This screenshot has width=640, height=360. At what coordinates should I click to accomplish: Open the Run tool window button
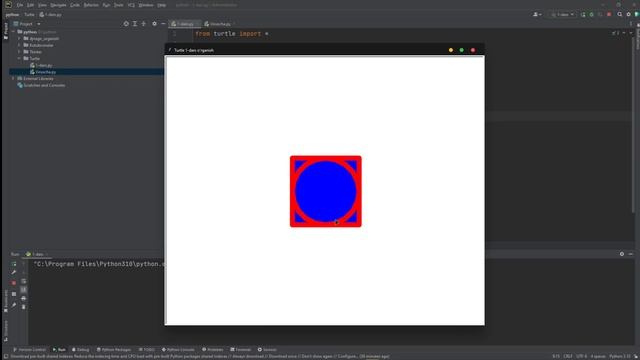(59, 350)
